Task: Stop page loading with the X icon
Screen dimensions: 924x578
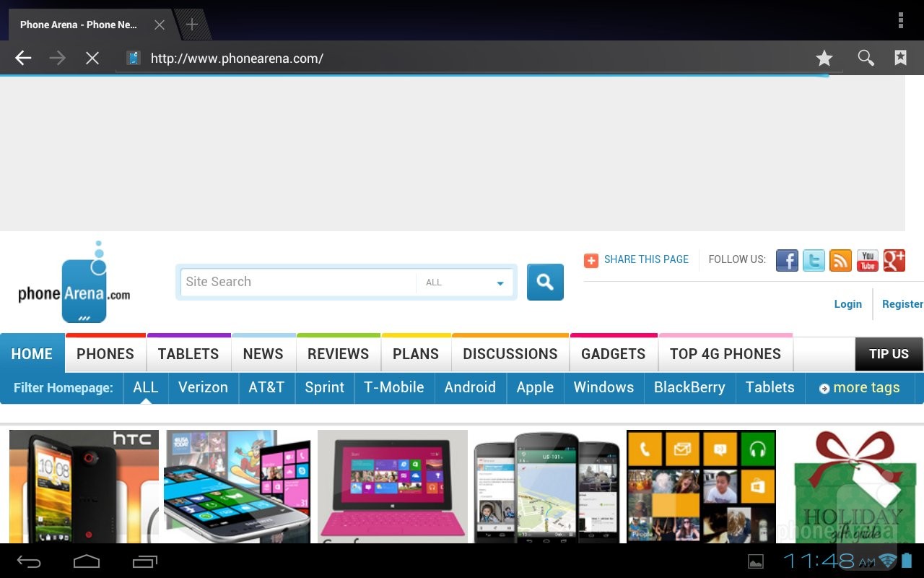Action: pos(92,58)
